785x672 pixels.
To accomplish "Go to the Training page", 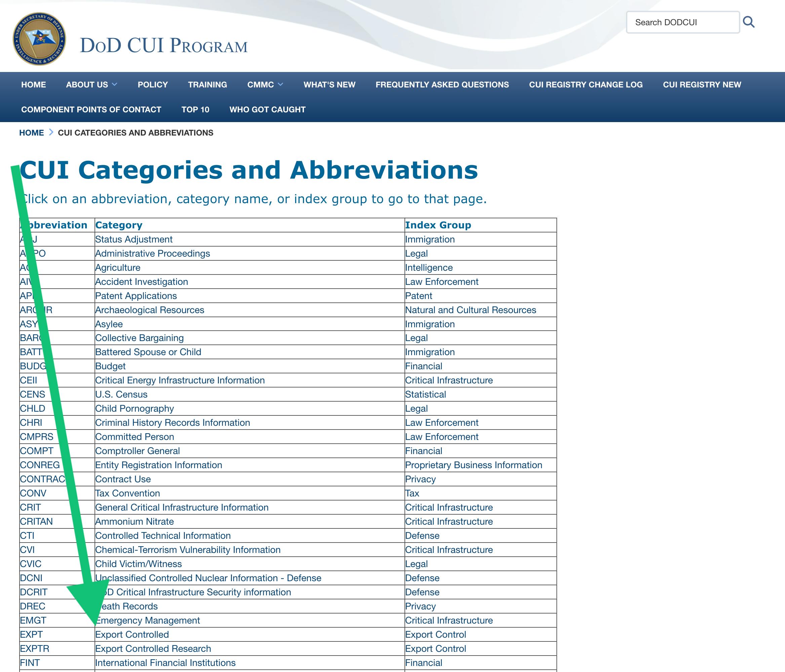I will [207, 84].
